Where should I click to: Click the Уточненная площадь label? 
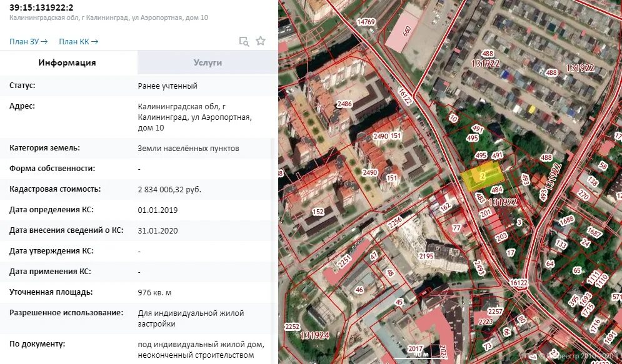pyautogui.click(x=51, y=292)
